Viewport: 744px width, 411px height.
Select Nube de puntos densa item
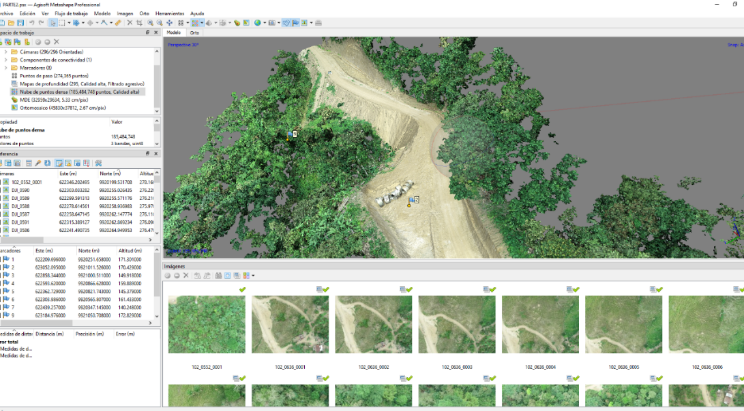80,92
